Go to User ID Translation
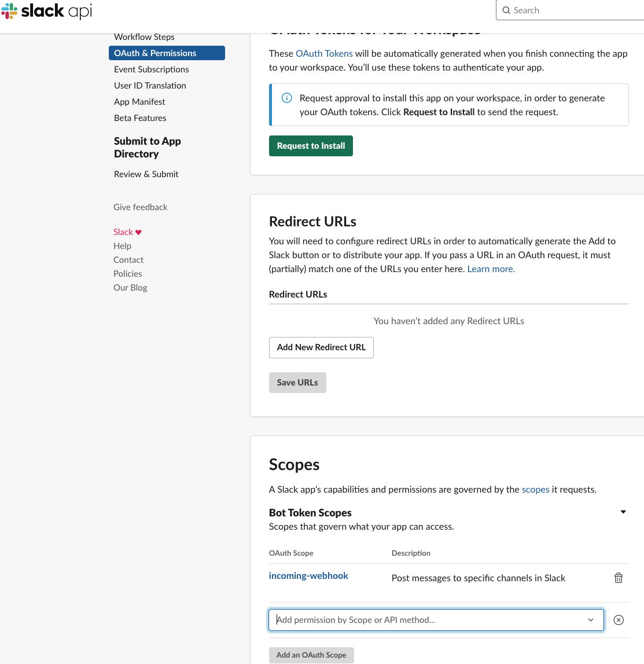644x664 pixels. [150, 85]
